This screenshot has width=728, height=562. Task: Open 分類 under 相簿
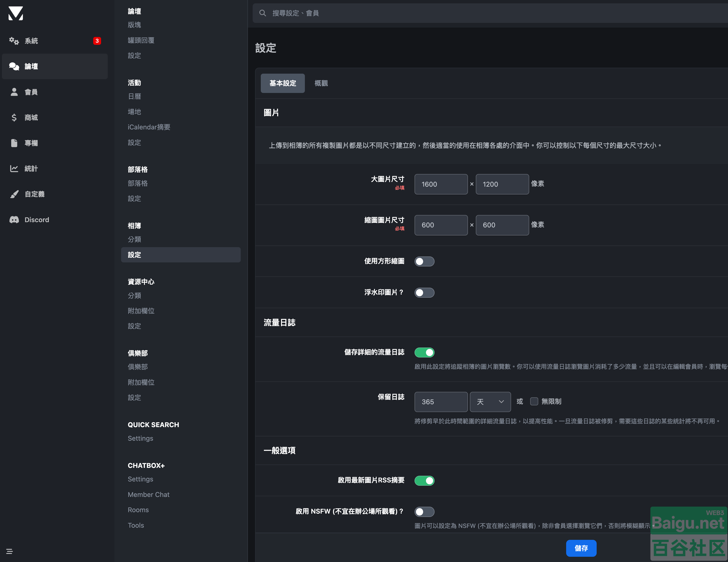(x=134, y=240)
